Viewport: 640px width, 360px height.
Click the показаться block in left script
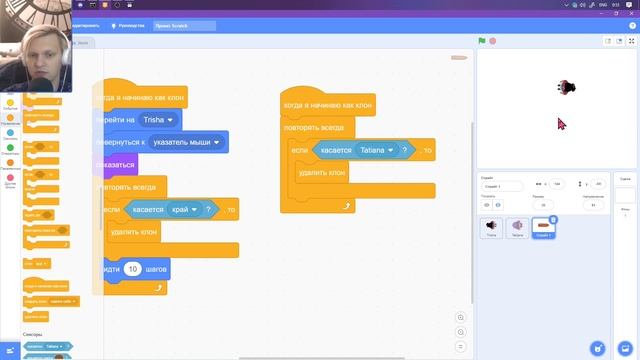coord(115,165)
